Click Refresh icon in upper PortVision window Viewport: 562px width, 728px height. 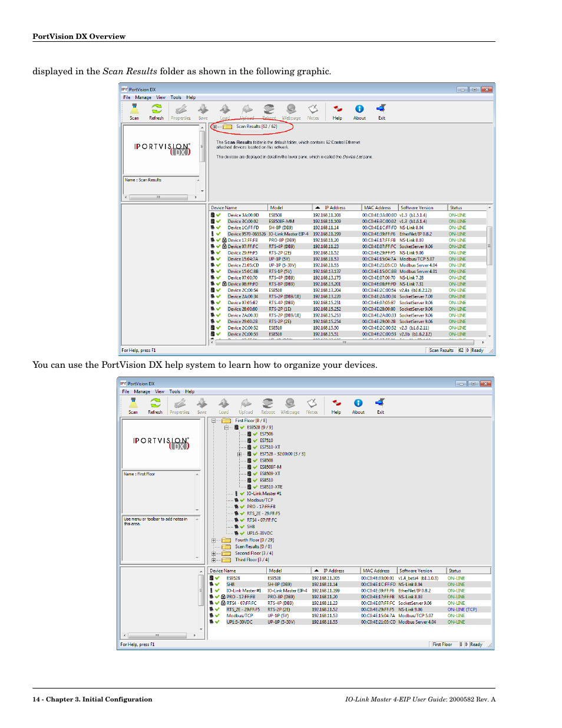156,111
